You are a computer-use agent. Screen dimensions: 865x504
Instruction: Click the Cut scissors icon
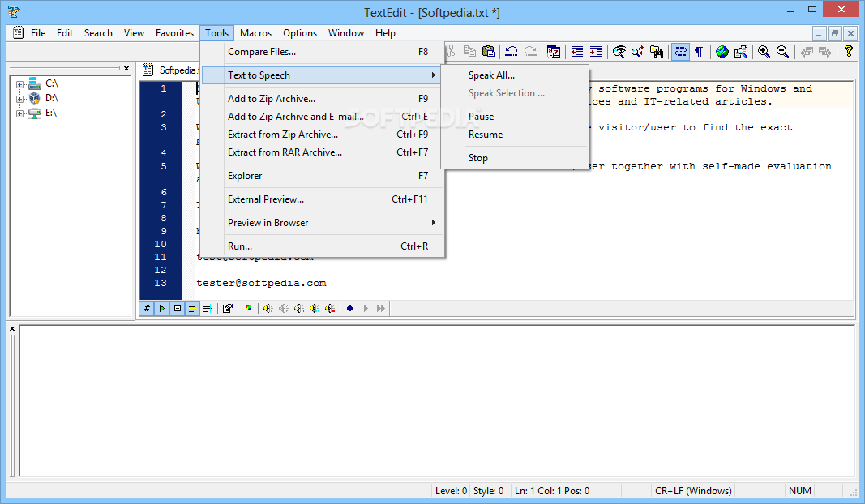(x=451, y=51)
